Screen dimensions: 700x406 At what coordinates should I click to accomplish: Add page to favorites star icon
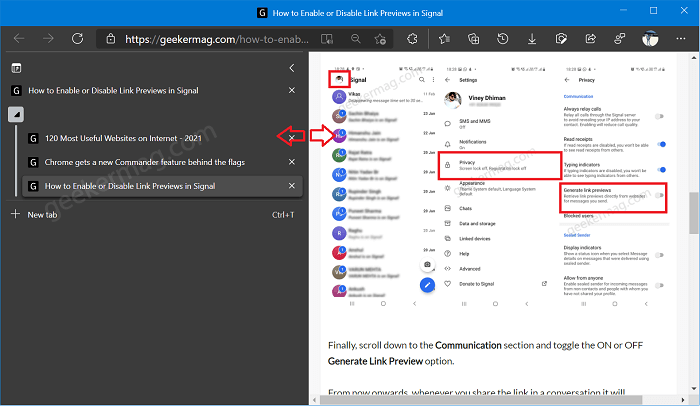(x=380, y=39)
